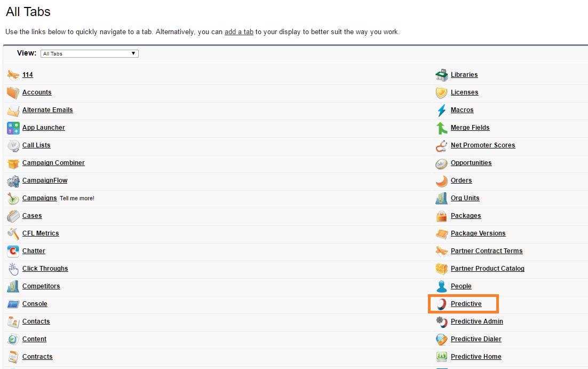The image size is (588, 369).
Task: Open the Partner Product Catalog link
Action: click(x=487, y=269)
